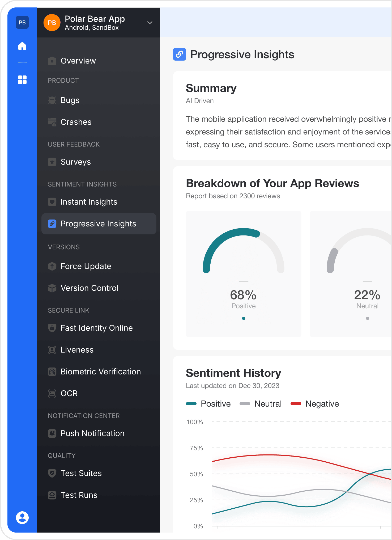Click the Crashes warning icon
The height and width of the screenshot is (540, 392).
point(52,122)
